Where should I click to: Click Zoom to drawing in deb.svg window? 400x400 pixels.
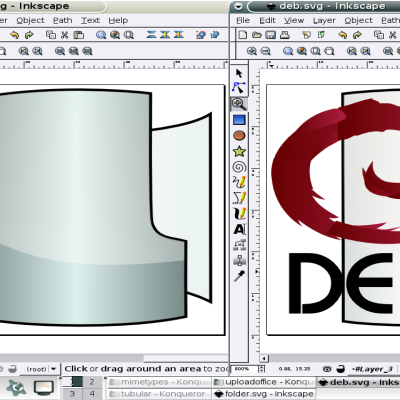(x=302, y=51)
